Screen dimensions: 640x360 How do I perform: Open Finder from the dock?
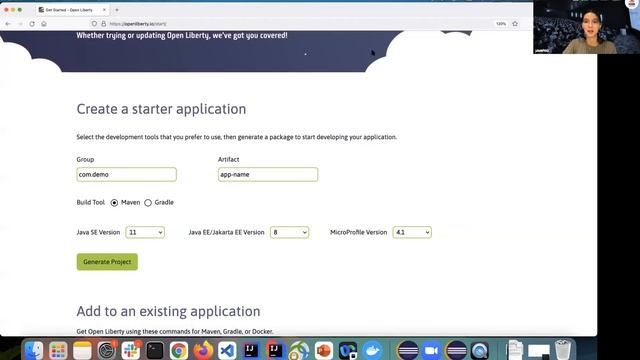click(x=33, y=351)
